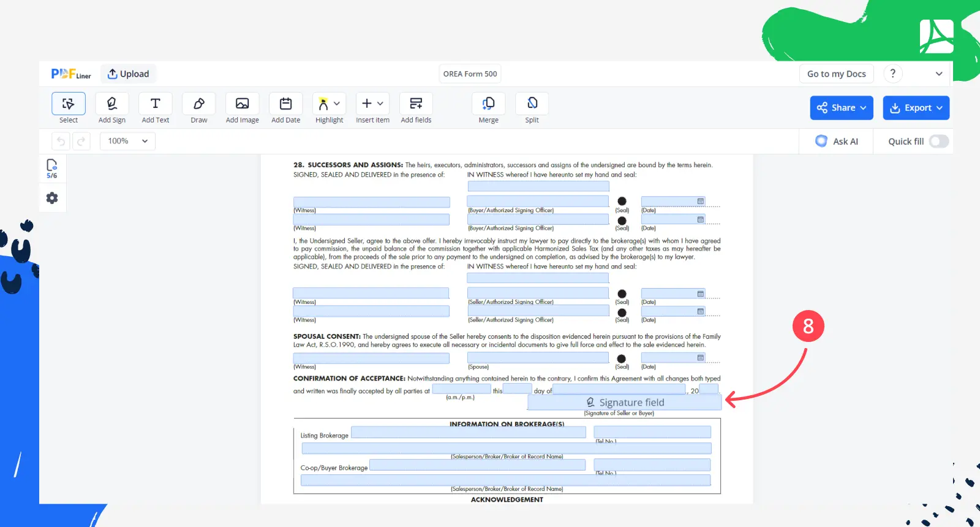Activate the Select tool

tap(69, 108)
